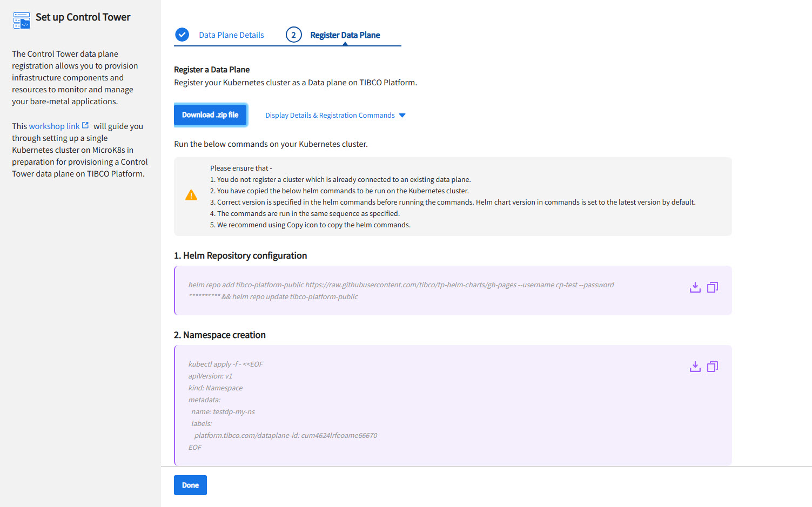Click the 'Register a Data Plane' heading
The image size is (812, 507).
tap(212, 70)
